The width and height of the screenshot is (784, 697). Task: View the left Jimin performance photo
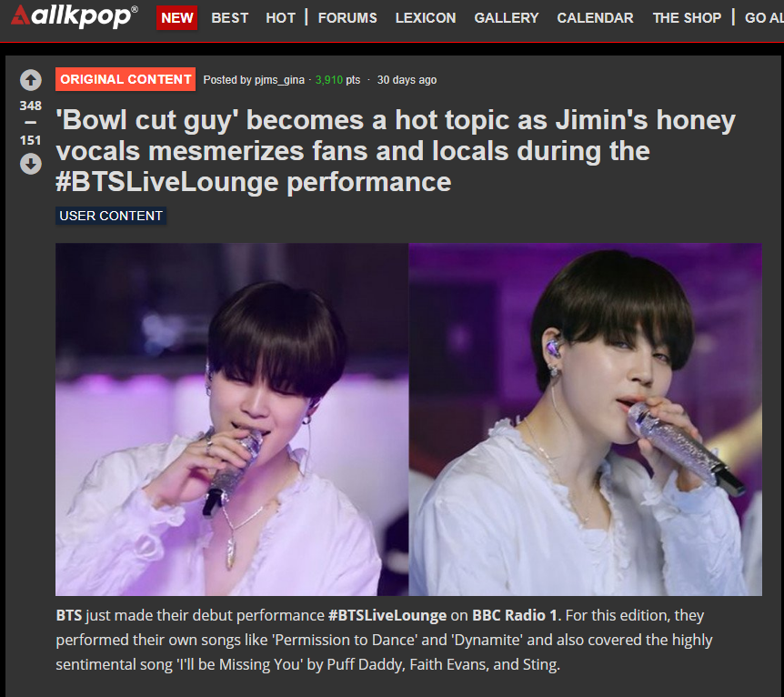click(232, 419)
